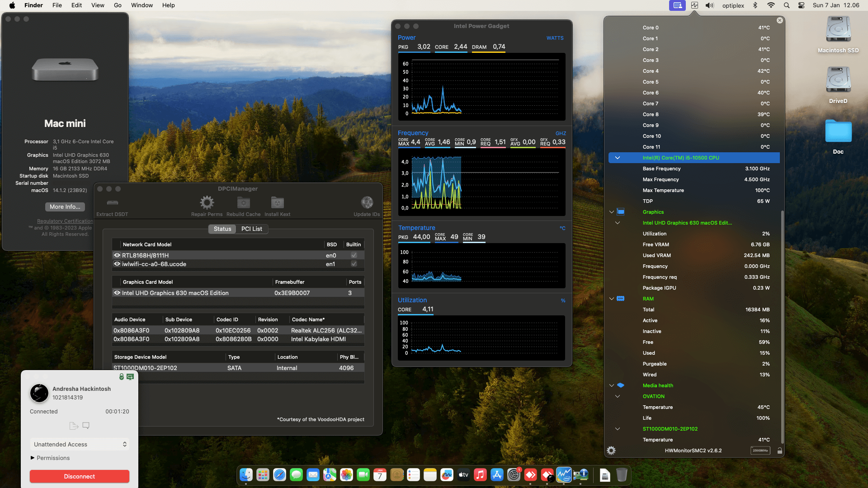Viewport: 868px width, 488px height.
Task: Open Control Center in menu bar
Action: coord(801,5)
